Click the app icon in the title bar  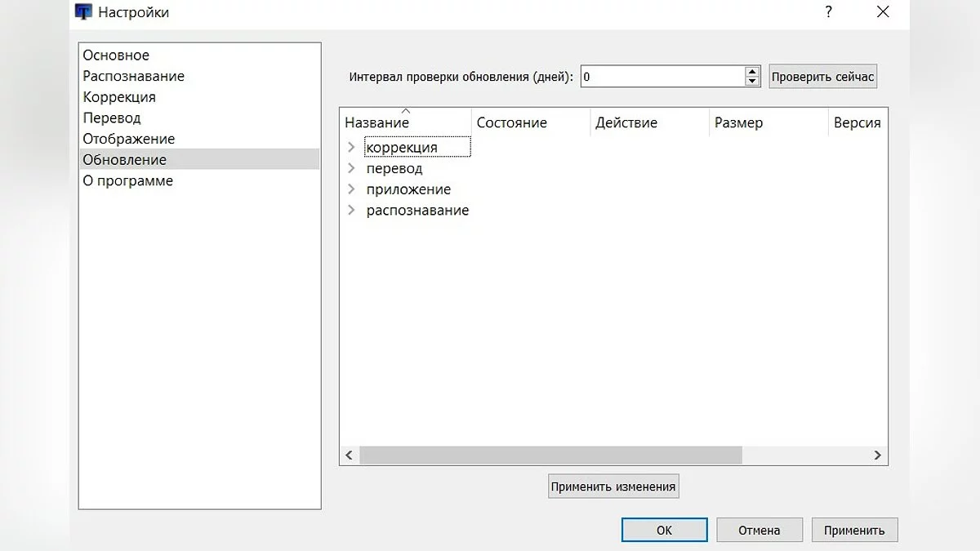(83, 12)
